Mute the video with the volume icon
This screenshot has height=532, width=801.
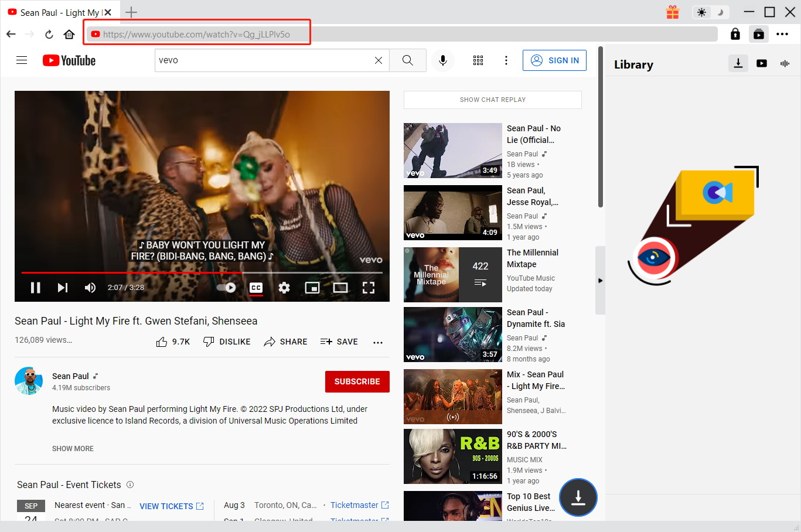[x=90, y=287]
